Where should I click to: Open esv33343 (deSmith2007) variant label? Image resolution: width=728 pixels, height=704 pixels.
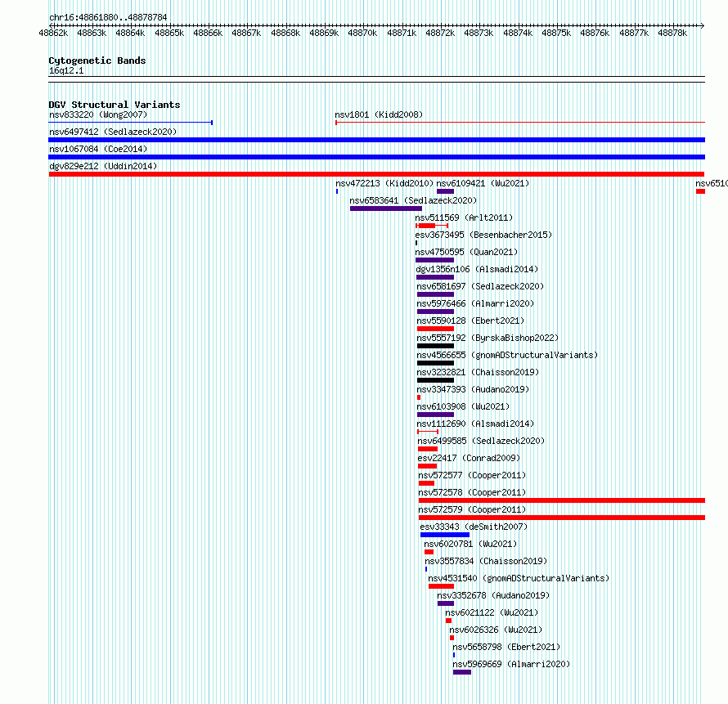click(474, 527)
